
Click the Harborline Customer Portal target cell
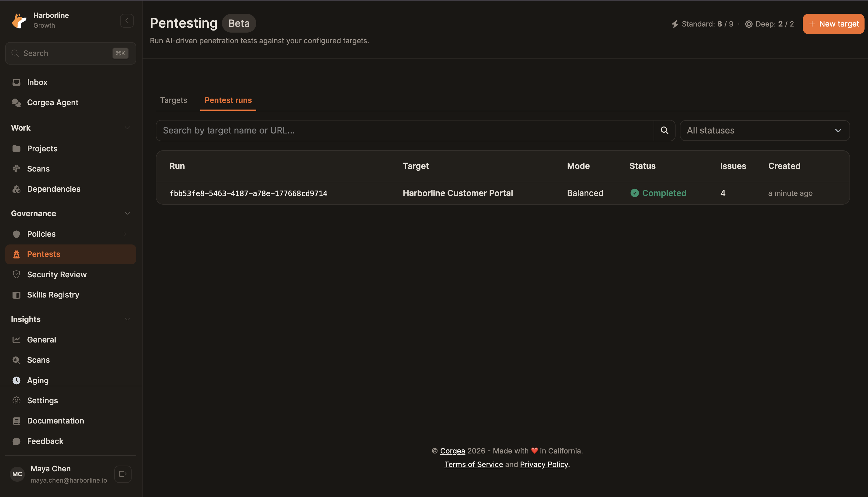point(458,193)
